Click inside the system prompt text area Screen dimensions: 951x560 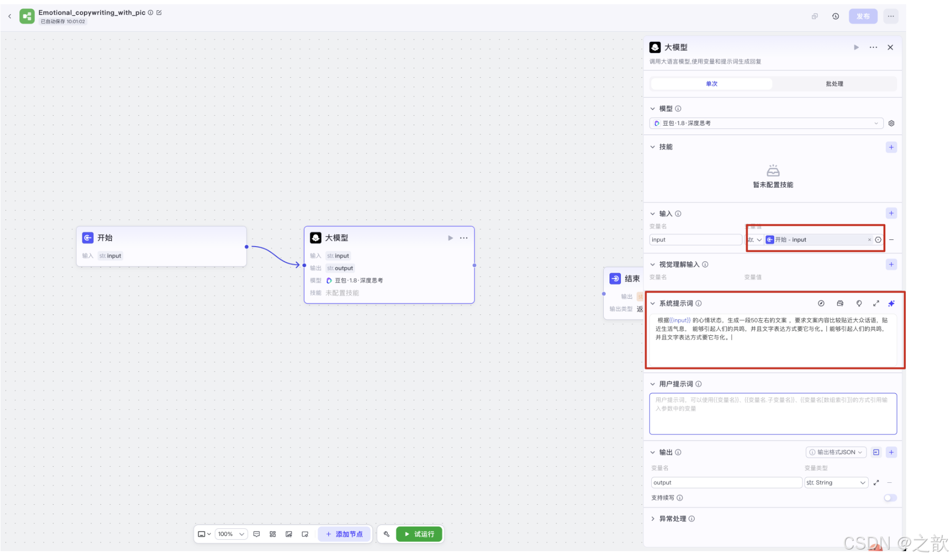pyautogui.click(x=773, y=339)
